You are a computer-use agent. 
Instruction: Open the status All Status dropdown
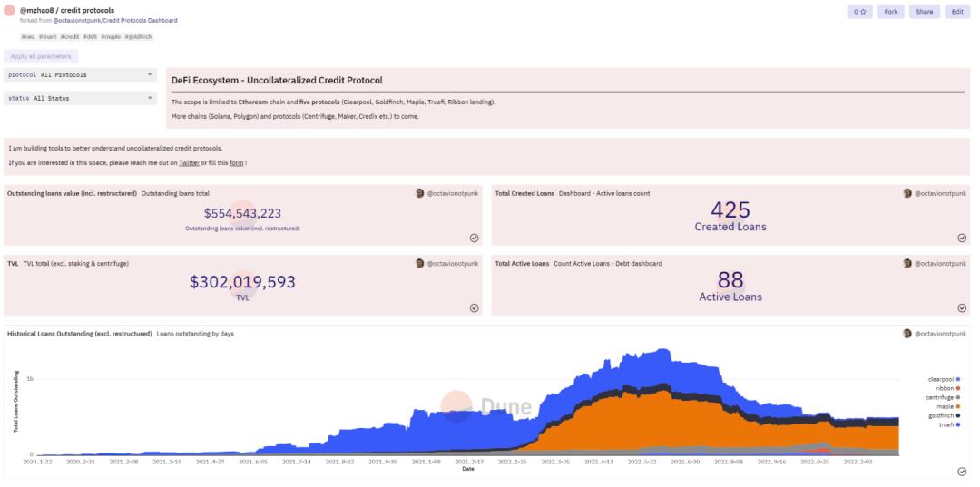point(80,98)
